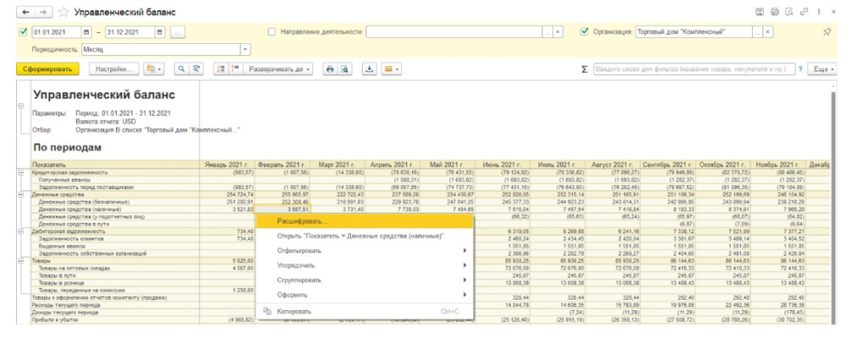Expand the Разворачивать до dropdown

(280, 69)
